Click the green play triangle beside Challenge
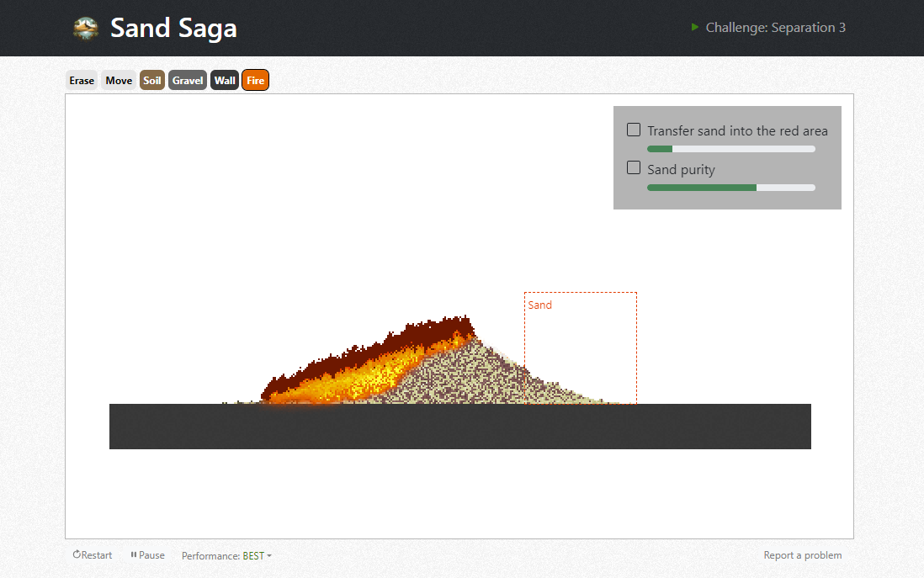 (695, 27)
